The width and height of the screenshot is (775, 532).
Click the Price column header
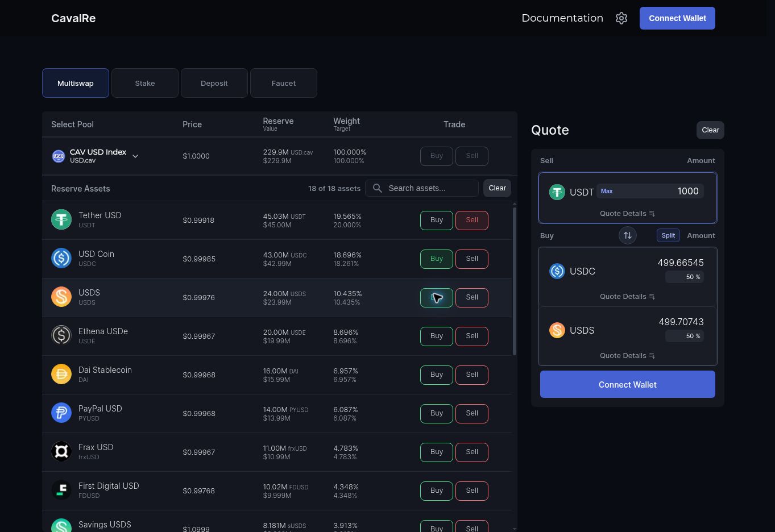[192, 124]
